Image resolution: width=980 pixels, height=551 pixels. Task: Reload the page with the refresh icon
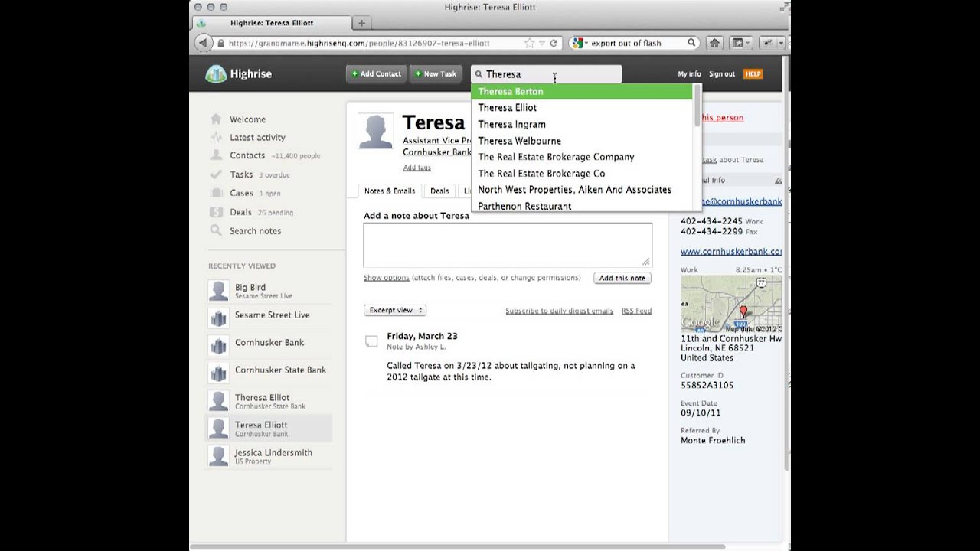554,44
